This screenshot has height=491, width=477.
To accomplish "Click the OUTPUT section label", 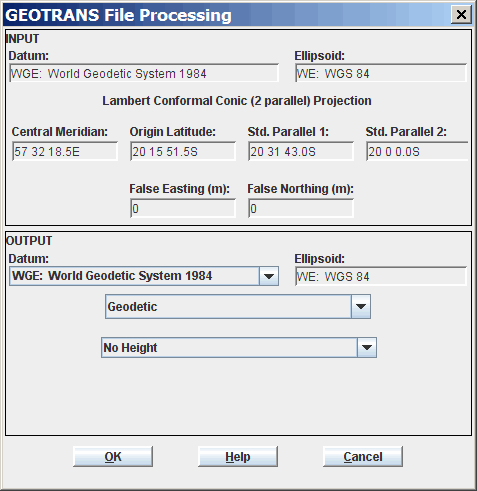I will pyautogui.click(x=29, y=241).
